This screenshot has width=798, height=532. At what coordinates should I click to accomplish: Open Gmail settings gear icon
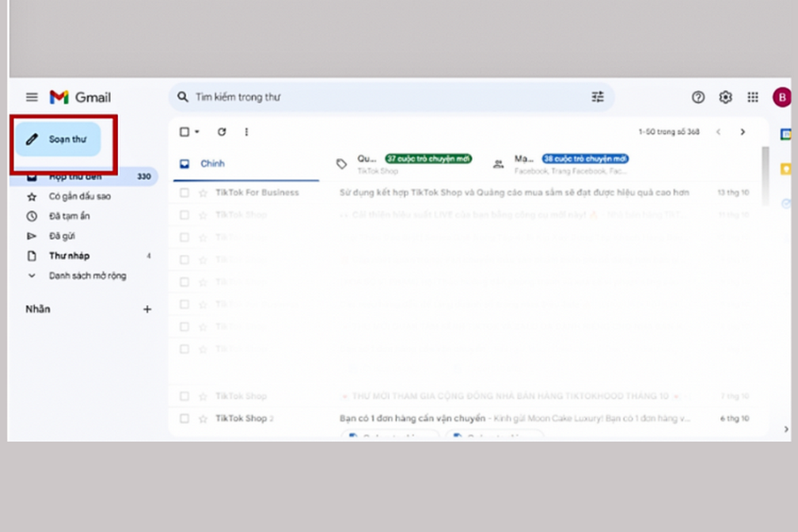pyautogui.click(x=726, y=97)
